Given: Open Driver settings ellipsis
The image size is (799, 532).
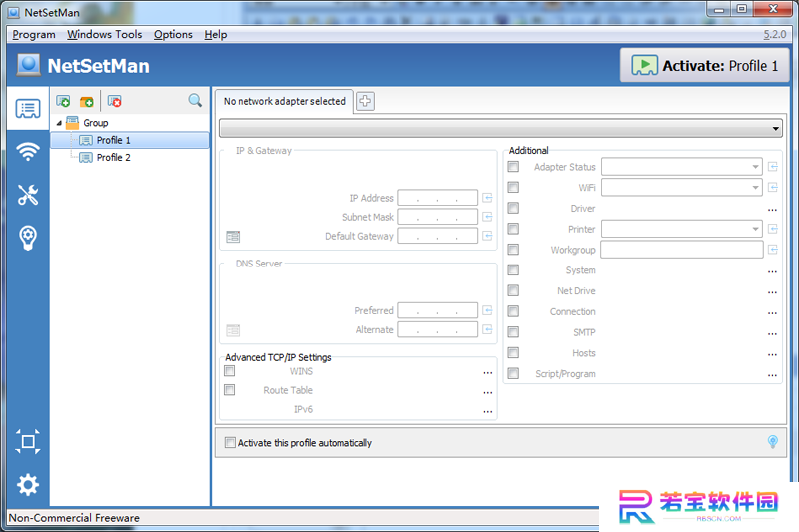Looking at the screenshot, I should pyautogui.click(x=772, y=210).
